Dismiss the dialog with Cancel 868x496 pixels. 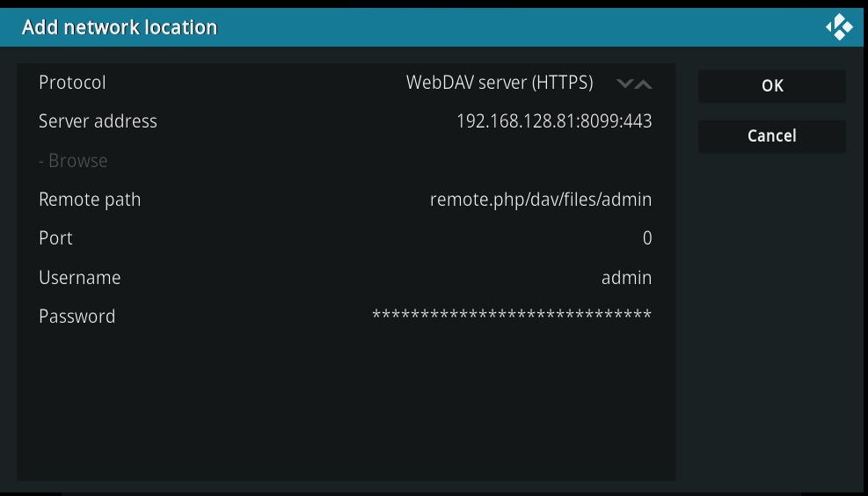pyautogui.click(x=771, y=136)
